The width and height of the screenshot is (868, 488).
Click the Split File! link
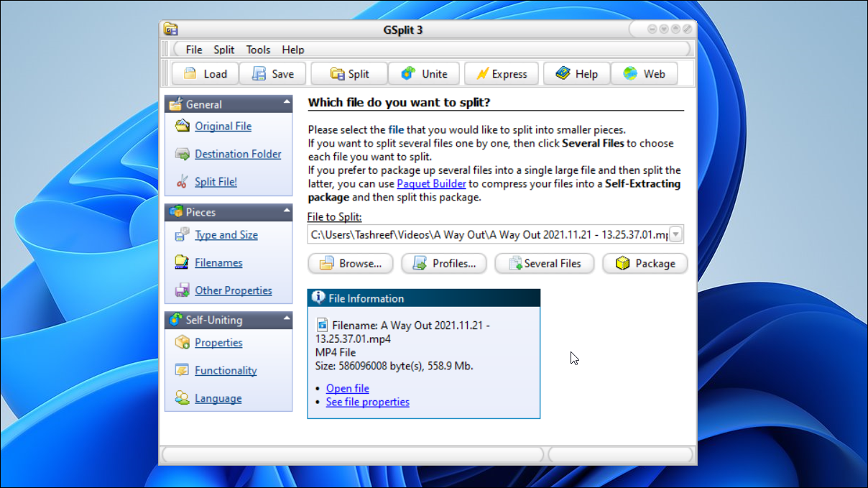tap(216, 182)
